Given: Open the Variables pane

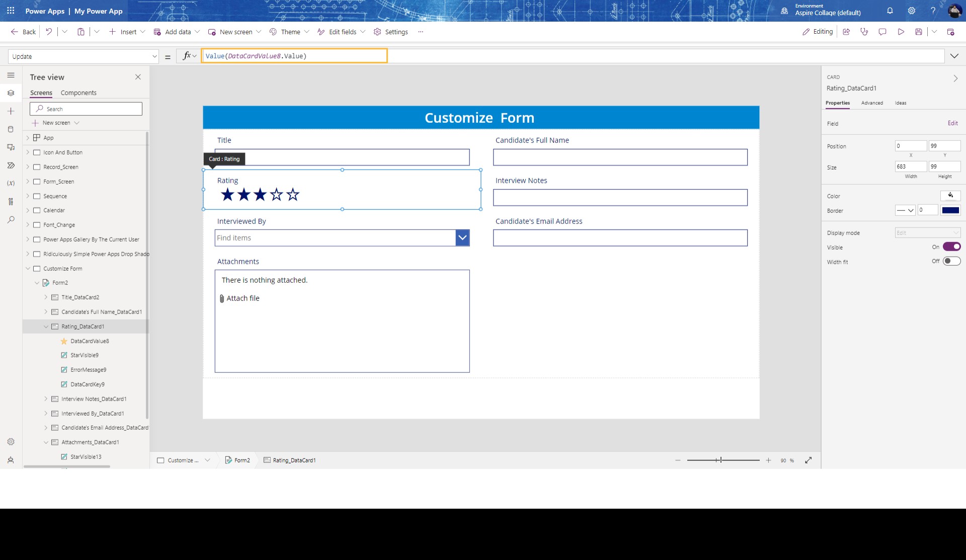Looking at the screenshot, I should click(x=11, y=183).
